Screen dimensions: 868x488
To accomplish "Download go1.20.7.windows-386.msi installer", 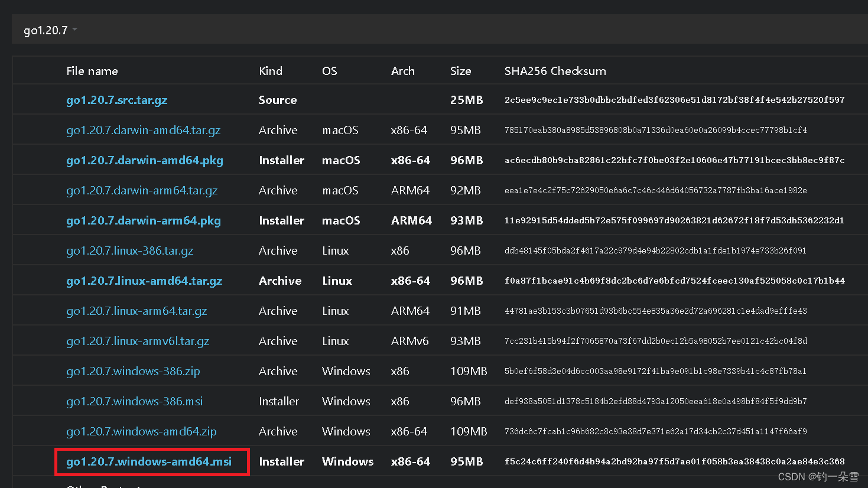I will point(135,401).
